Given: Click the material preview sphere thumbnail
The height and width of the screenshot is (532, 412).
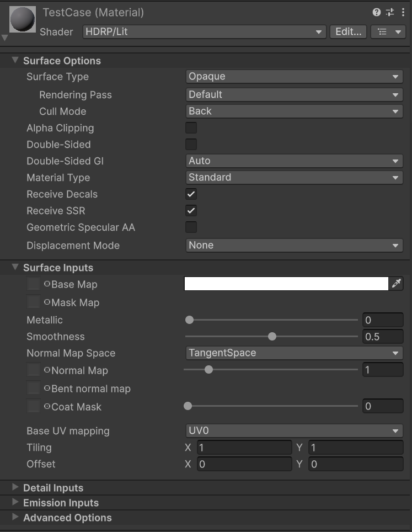Looking at the screenshot, I should tap(23, 20).
